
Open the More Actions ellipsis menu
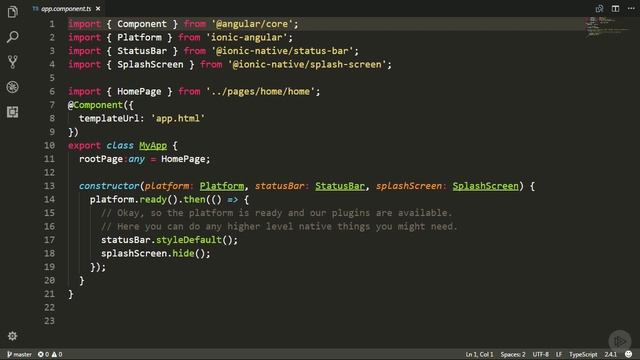coord(631,9)
